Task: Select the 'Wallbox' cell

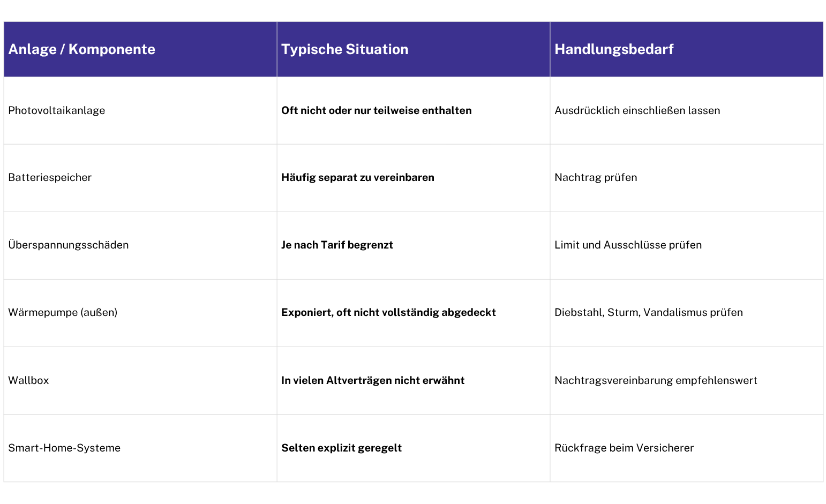Action: [140, 380]
